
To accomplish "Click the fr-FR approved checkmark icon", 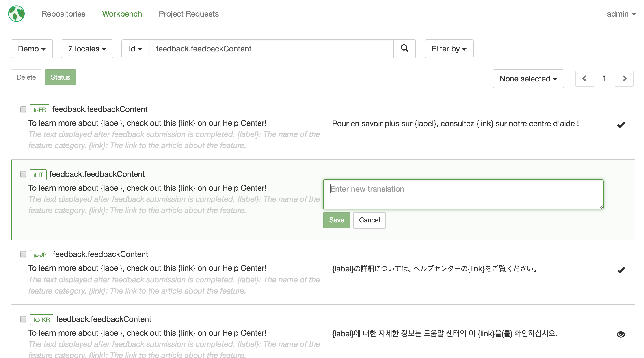I will click(x=621, y=124).
